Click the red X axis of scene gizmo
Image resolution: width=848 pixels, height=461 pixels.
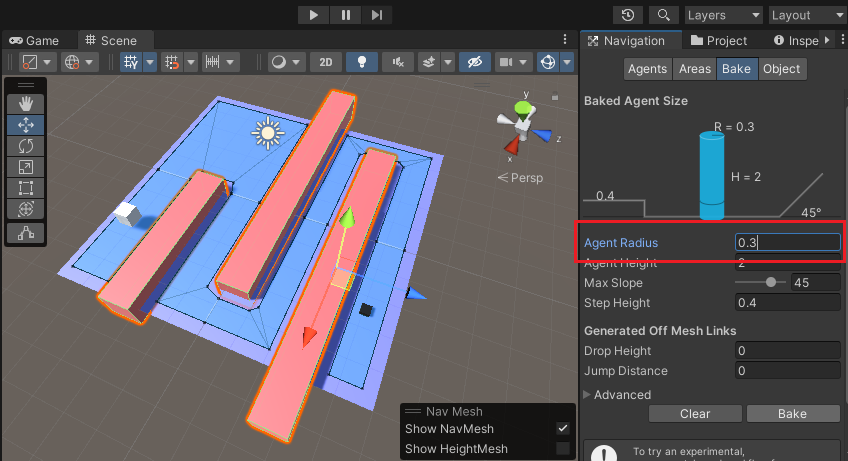click(512, 146)
